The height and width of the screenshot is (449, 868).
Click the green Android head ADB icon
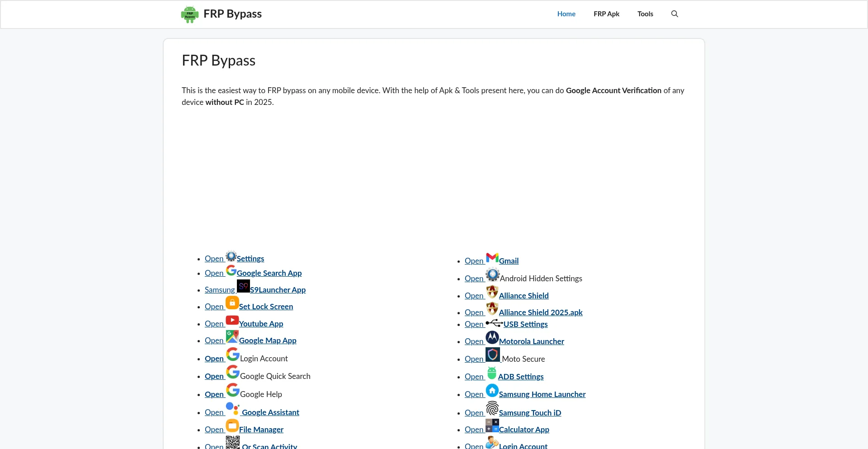click(492, 373)
